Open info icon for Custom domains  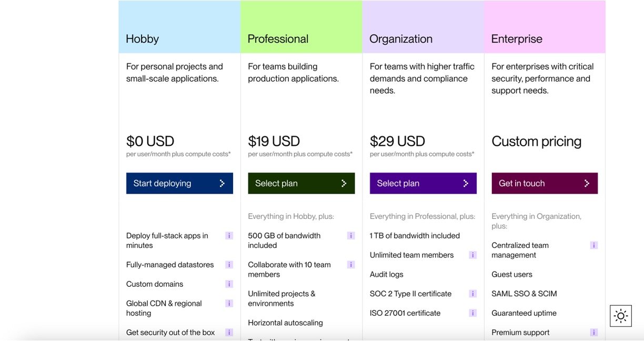coord(229,284)
